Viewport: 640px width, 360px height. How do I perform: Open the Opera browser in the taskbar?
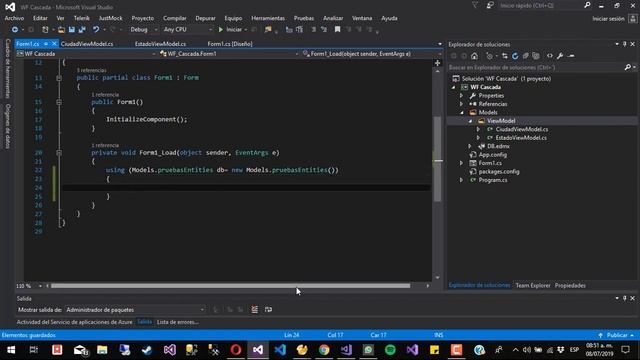pos(236,350)
